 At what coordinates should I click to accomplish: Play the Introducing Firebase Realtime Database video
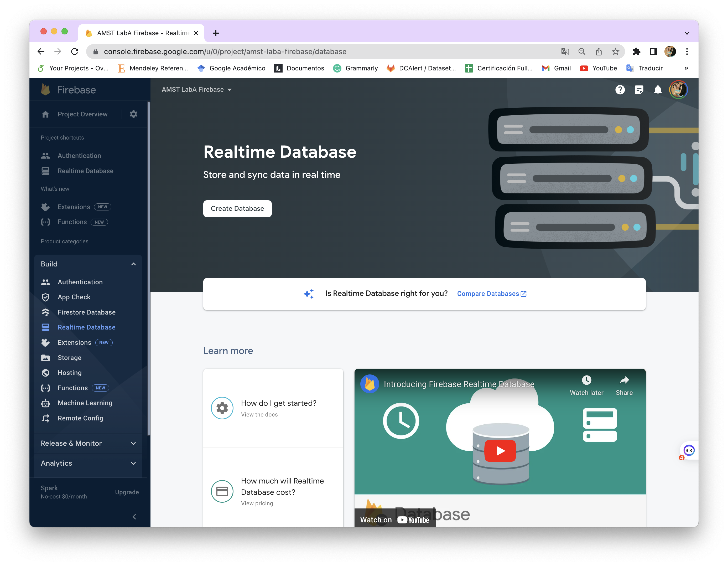500,451
